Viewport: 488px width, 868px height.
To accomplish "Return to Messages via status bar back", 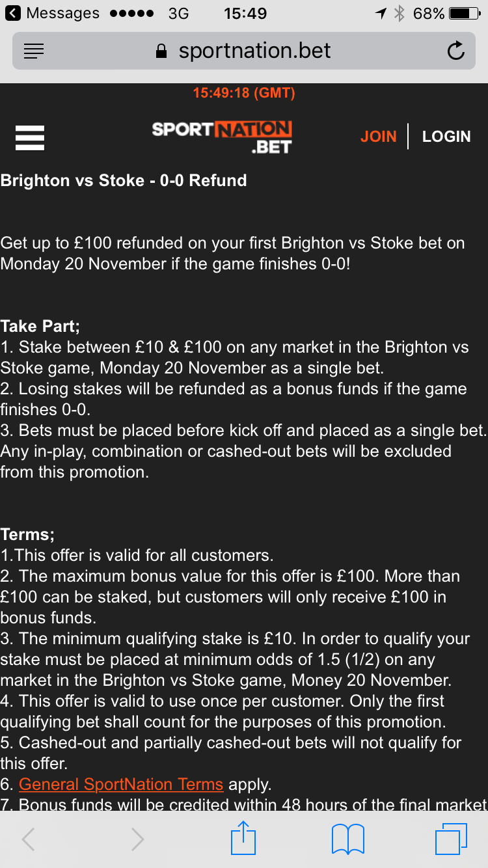I will 52,12.
